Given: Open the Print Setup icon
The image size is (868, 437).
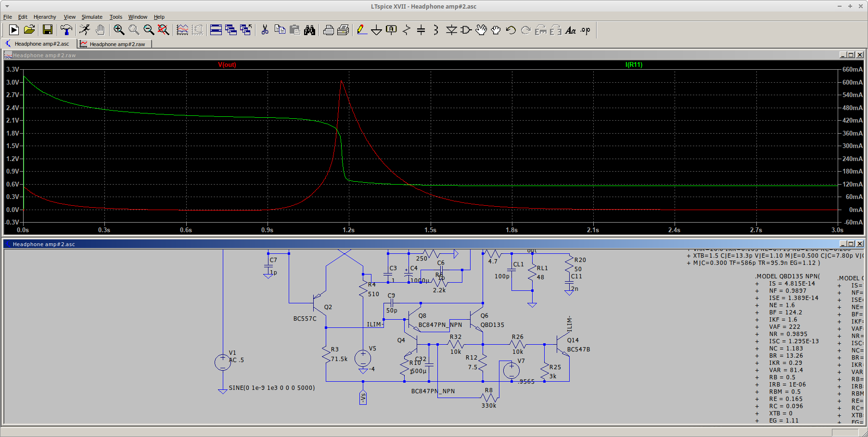Looking at the screenshot, I should [343, 30].
